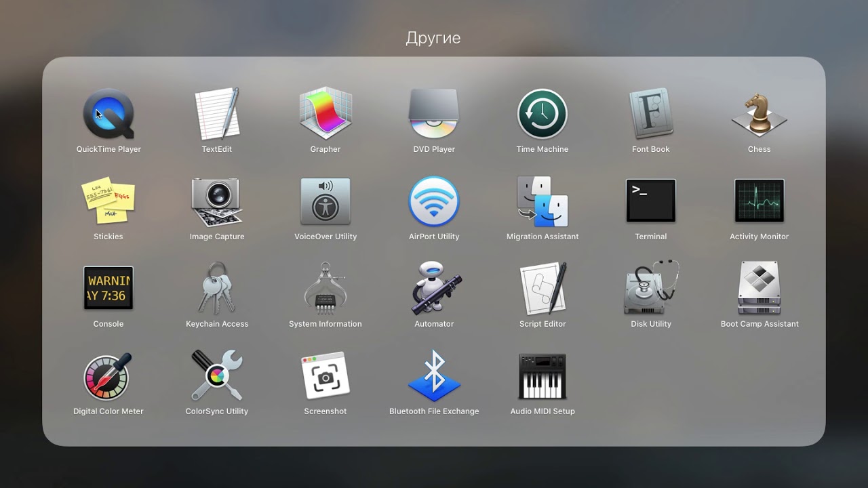Open Activity Monitor icon
868x488 pixels.
(x=759, y=201)
